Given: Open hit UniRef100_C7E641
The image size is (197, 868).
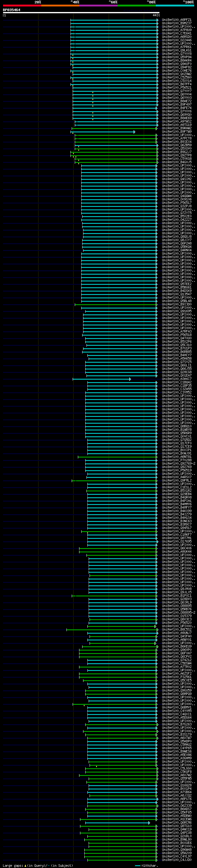Looking at the screenshot, I should 176,33.
